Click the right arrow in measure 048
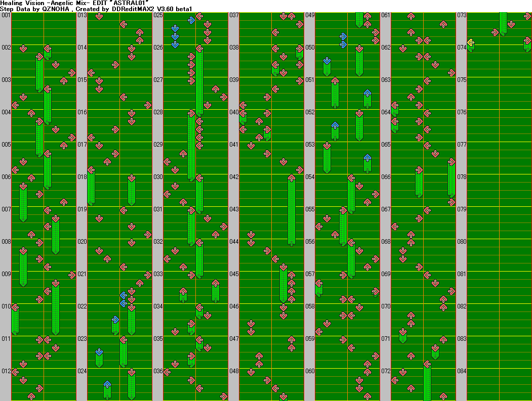This screenshot has width=532, height=401. 267,380
